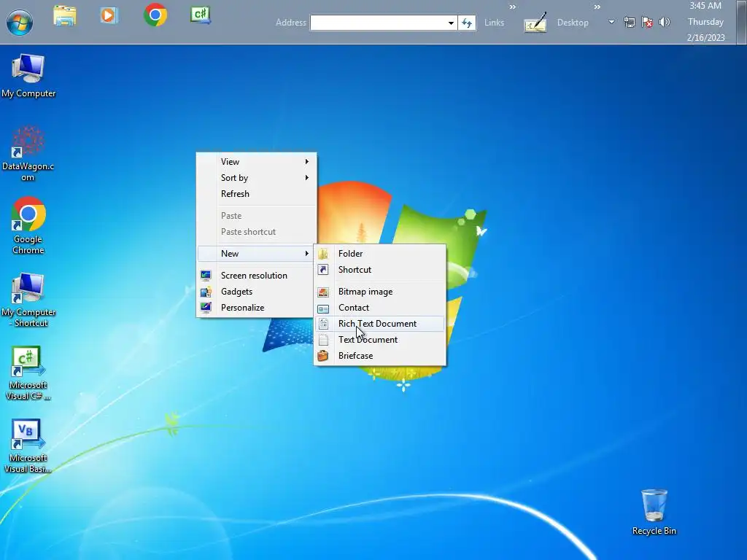The image size is (747, 560).
Task: Choose Gadgets from context menu
Action: click(x=256, y=292)
